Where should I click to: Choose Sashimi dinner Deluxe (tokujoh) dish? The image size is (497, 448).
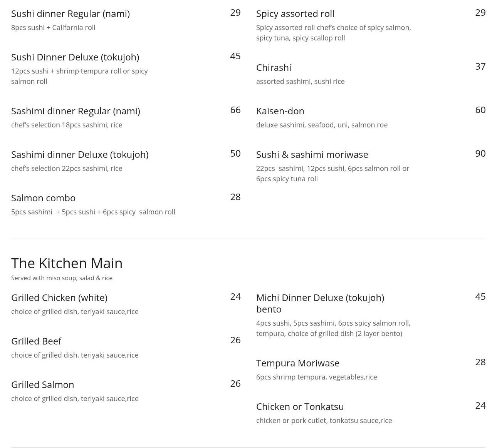click(80, 155)
